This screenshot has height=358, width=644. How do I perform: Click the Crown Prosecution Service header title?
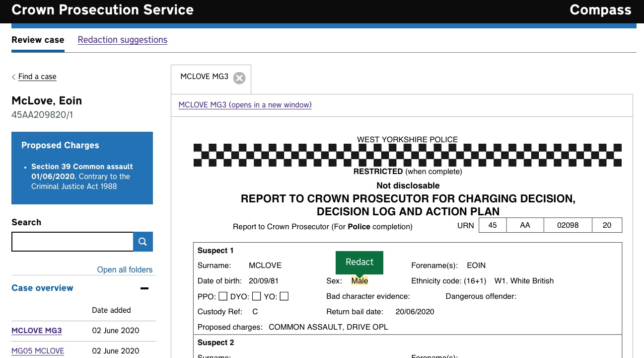[x=102, y=9]
